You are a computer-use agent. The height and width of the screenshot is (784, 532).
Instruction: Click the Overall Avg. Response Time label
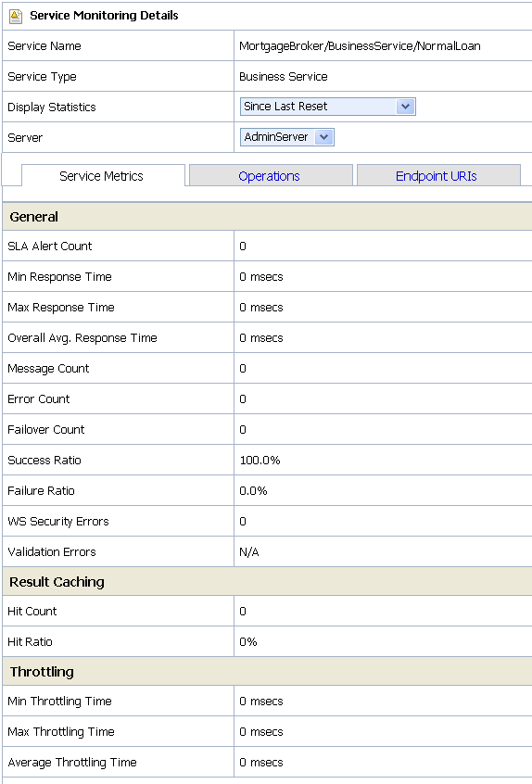coord(82,338)
